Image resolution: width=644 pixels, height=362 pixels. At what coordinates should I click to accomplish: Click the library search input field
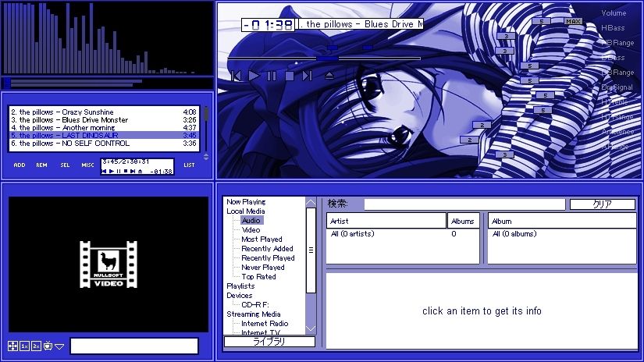coord(465,204)
